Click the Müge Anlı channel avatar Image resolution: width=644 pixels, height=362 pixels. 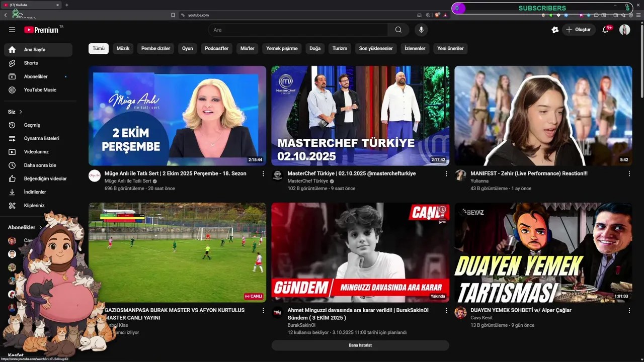pos(95,175)
